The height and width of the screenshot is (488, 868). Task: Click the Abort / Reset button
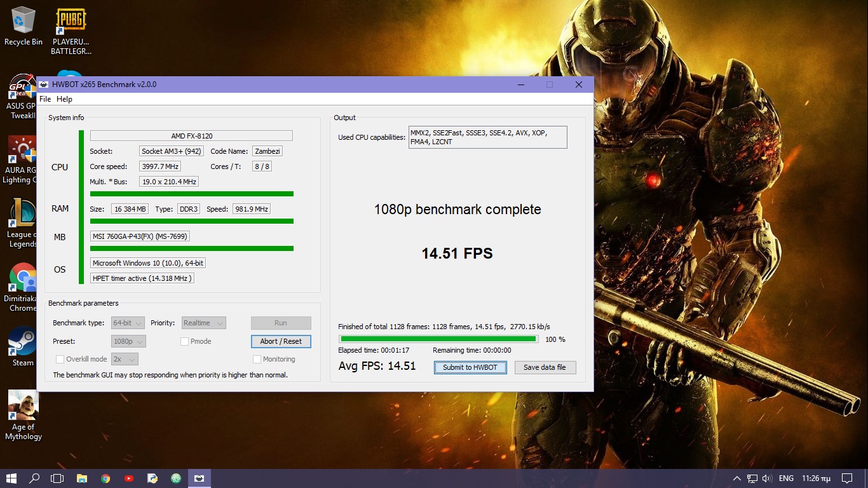coord(281,341)
